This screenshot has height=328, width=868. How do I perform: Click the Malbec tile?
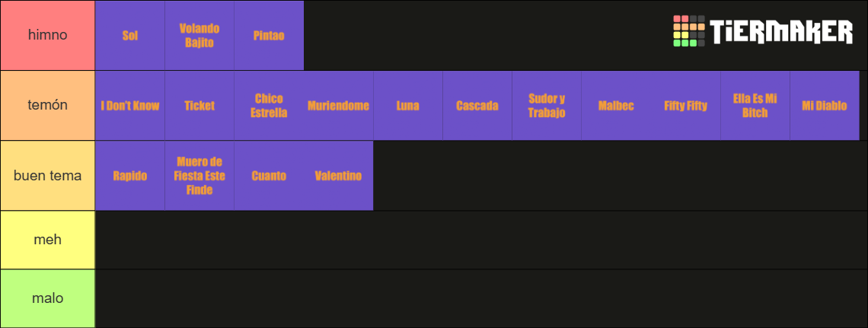point(616,106)
